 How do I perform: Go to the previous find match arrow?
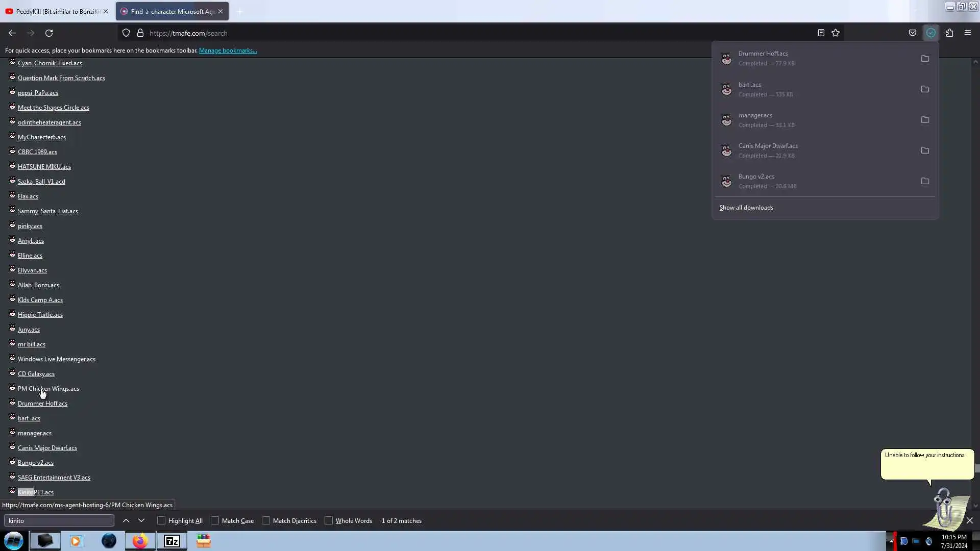(x=126, y=520)
